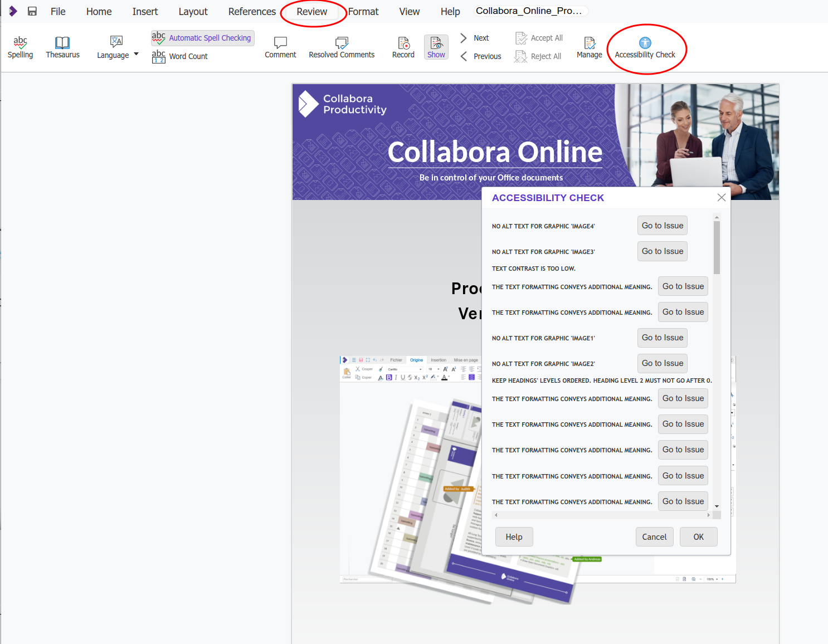Click the 'Keep headings' levels ordered' entry
This screenshot has width=828, height=644.
(602, 380)
